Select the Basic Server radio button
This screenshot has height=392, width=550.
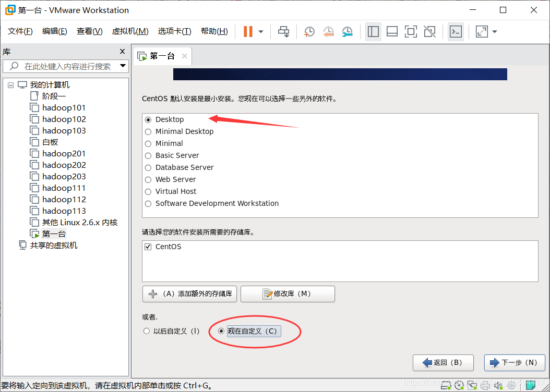(148, 155)
